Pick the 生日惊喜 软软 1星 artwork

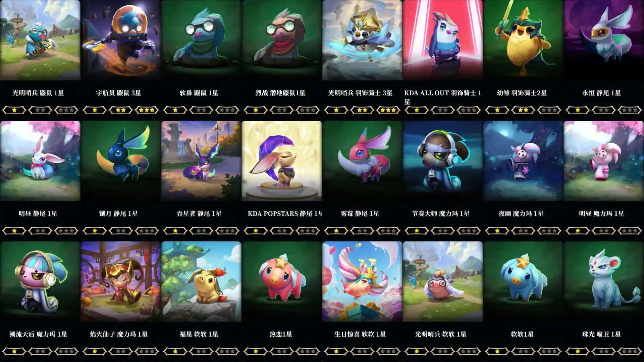click(x=362, y=282)
